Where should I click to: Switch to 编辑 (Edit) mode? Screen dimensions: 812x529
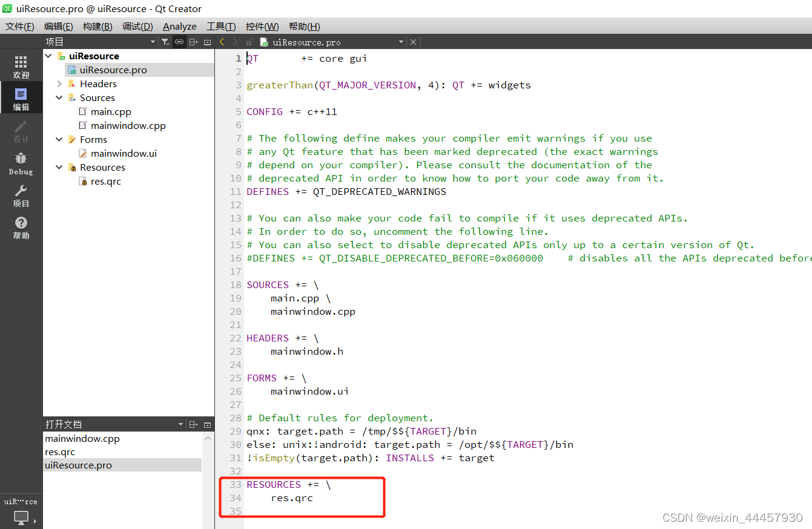[21, 99]
